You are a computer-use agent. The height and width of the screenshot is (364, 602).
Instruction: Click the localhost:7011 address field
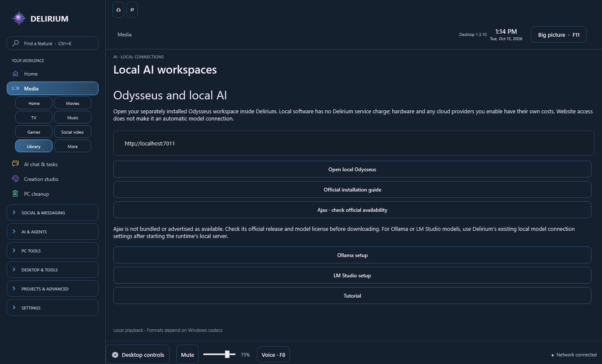tap(353, 143)
